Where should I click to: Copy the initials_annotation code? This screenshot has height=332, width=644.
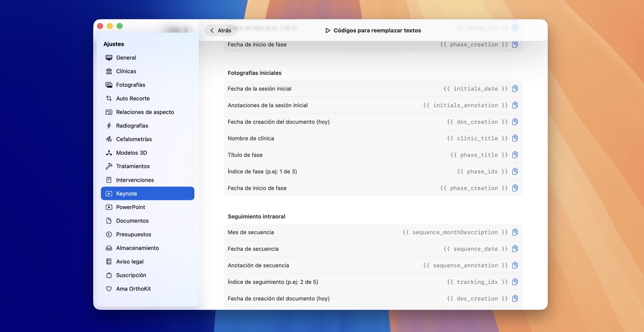point(515,105)
